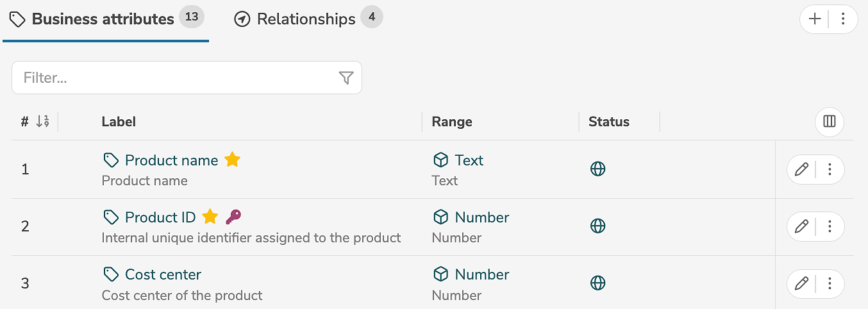Edit the Cost center row
The height and width of the screenshot is (309, 868).
pyautogui.click(x=801, y=283)
